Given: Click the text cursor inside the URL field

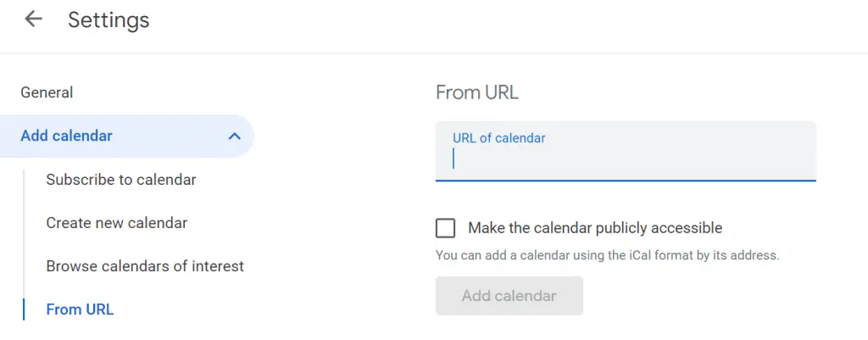Looking at the screenshot, I should click(454, 159).
